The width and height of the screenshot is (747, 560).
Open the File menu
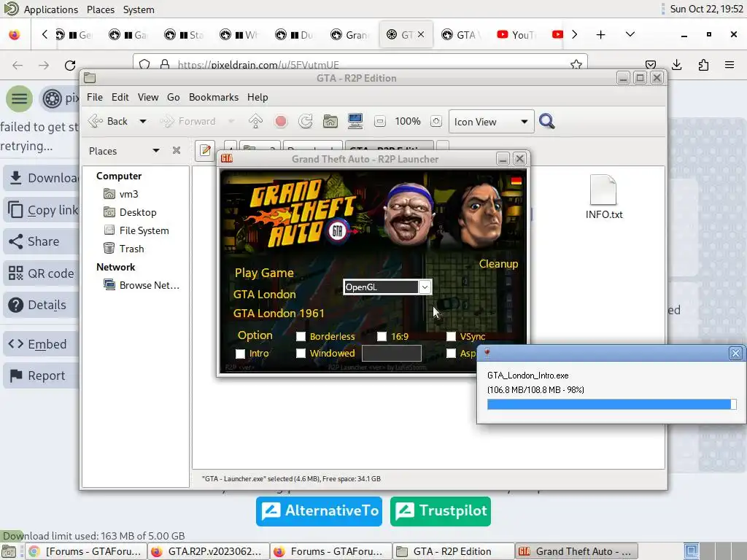click(94, 97)
